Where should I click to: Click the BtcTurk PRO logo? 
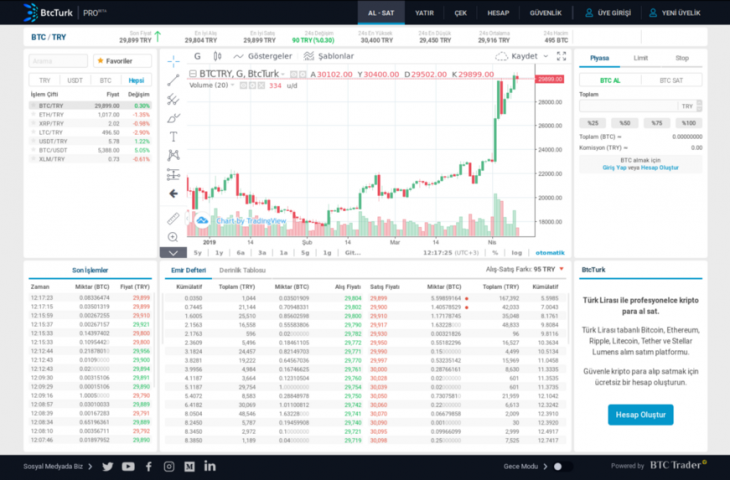[x=65, y=13]
